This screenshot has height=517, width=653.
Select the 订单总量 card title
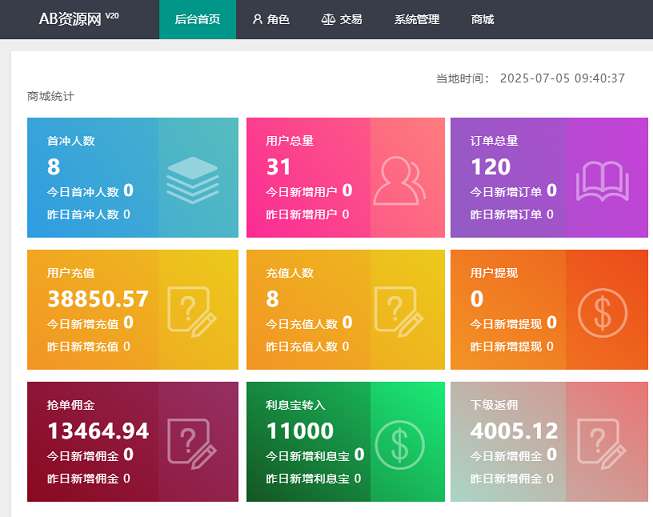494,141
